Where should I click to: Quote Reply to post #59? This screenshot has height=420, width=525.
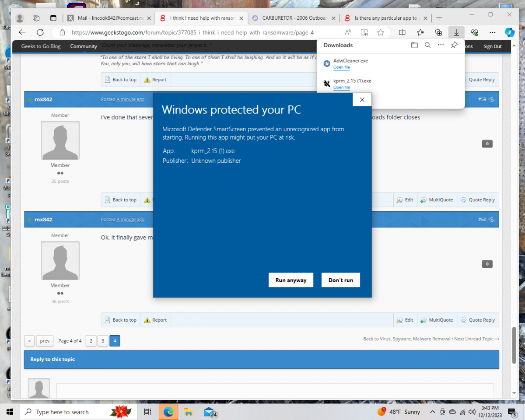pyautogui.click(x=478, y=200)
